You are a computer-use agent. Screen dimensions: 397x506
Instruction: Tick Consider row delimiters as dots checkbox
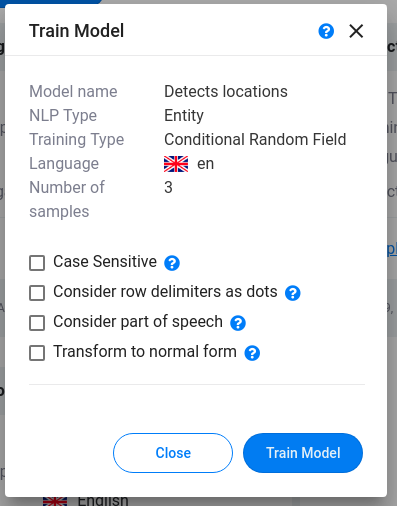(37, 293)
